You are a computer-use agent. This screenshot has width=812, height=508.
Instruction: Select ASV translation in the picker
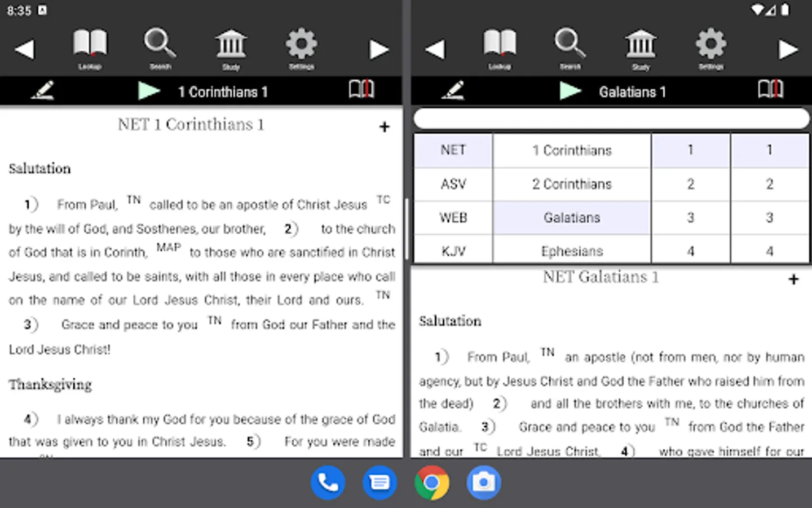(453, 184)
